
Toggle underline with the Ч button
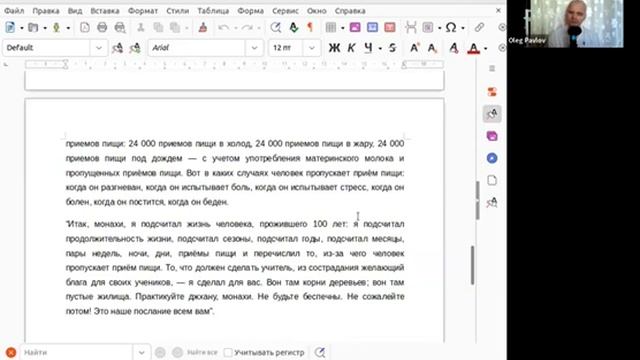368,48
